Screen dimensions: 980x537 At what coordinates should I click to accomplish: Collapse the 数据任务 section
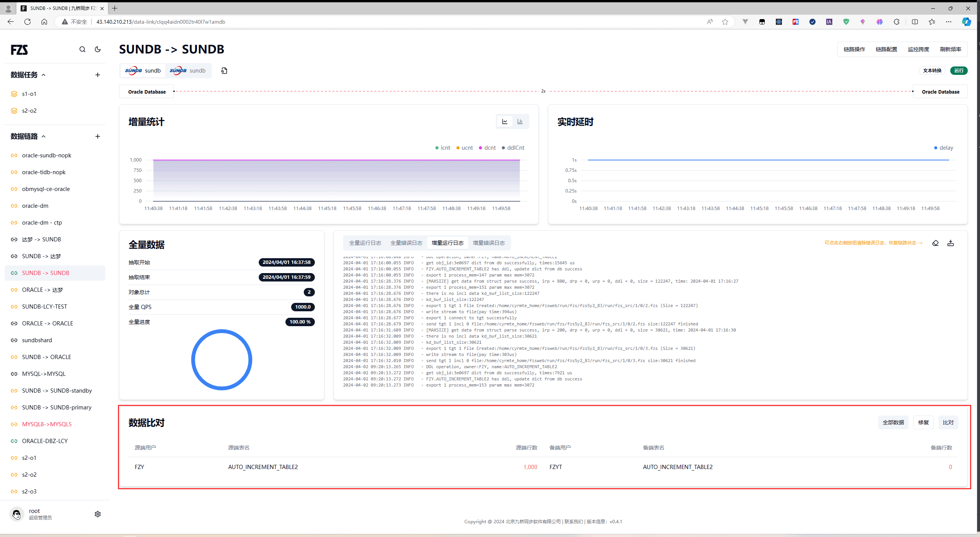pos(44,75)
